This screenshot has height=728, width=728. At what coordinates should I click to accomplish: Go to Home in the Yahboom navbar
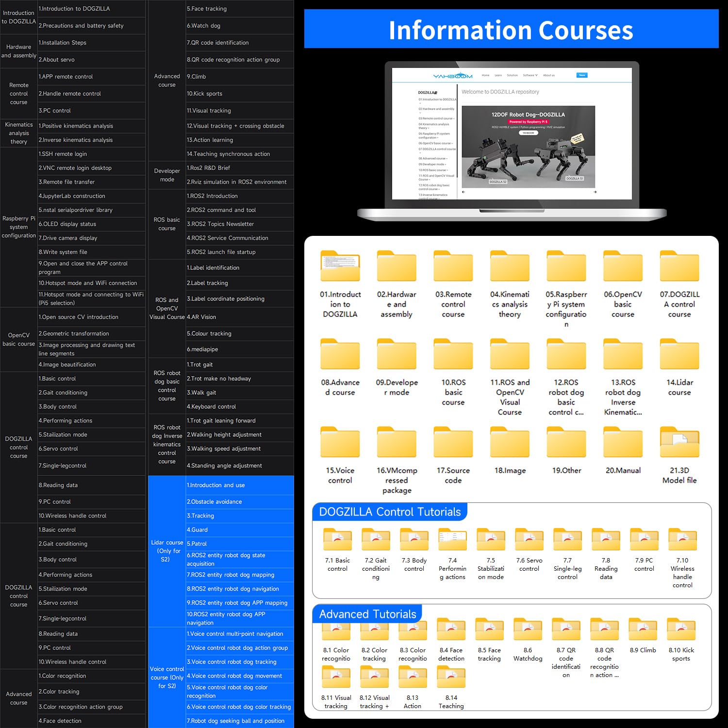485,75
